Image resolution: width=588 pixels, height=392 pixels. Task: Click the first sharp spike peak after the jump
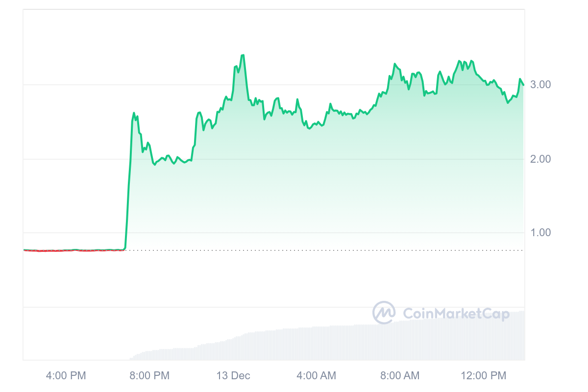134,113
